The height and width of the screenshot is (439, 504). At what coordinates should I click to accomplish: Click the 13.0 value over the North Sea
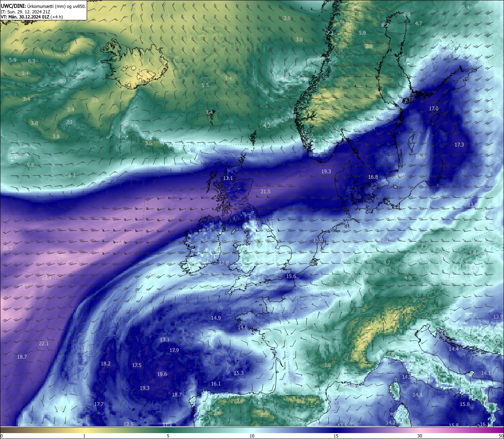(318, 240)
